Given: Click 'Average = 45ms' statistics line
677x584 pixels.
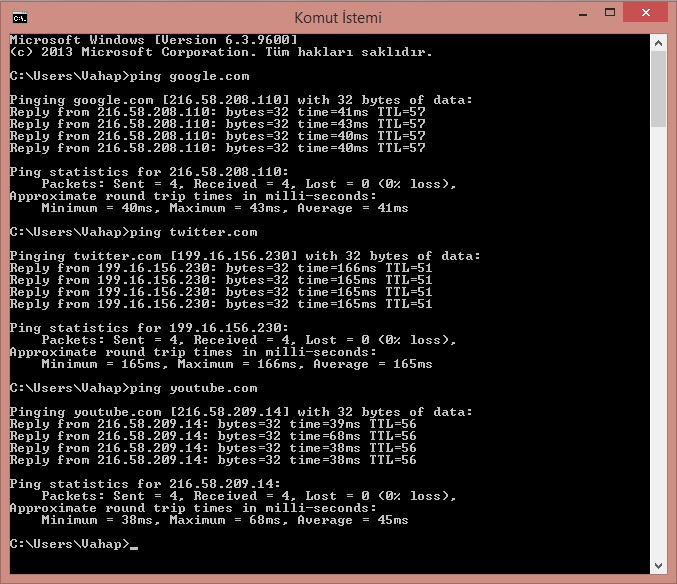Looking at the screenshot, I should tap(225, 521).
